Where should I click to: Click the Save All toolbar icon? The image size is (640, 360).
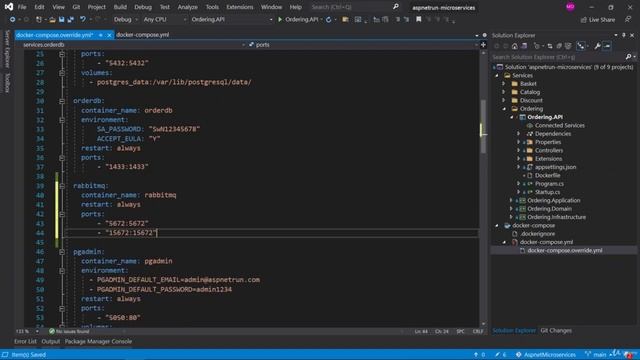[71, 20]
